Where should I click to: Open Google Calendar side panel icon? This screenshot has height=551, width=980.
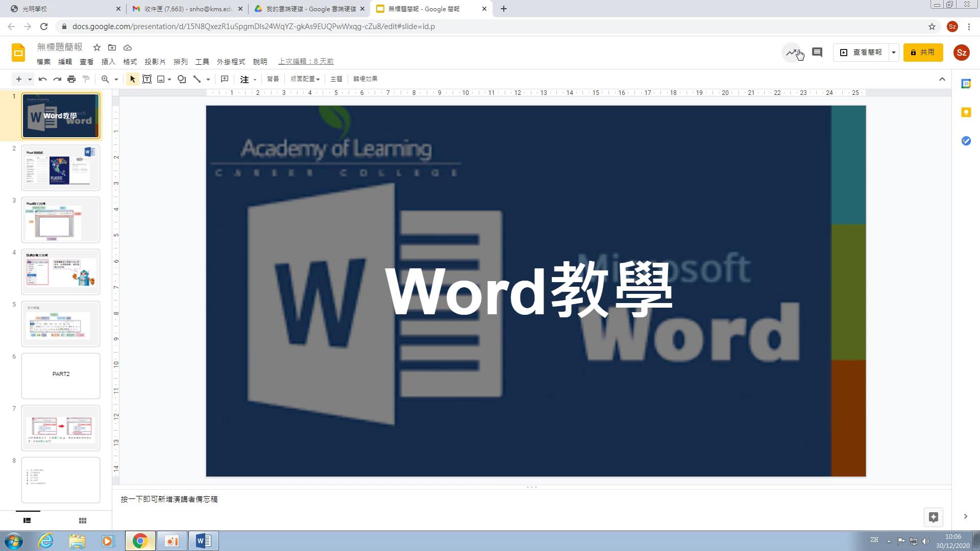tap(966, 84)
